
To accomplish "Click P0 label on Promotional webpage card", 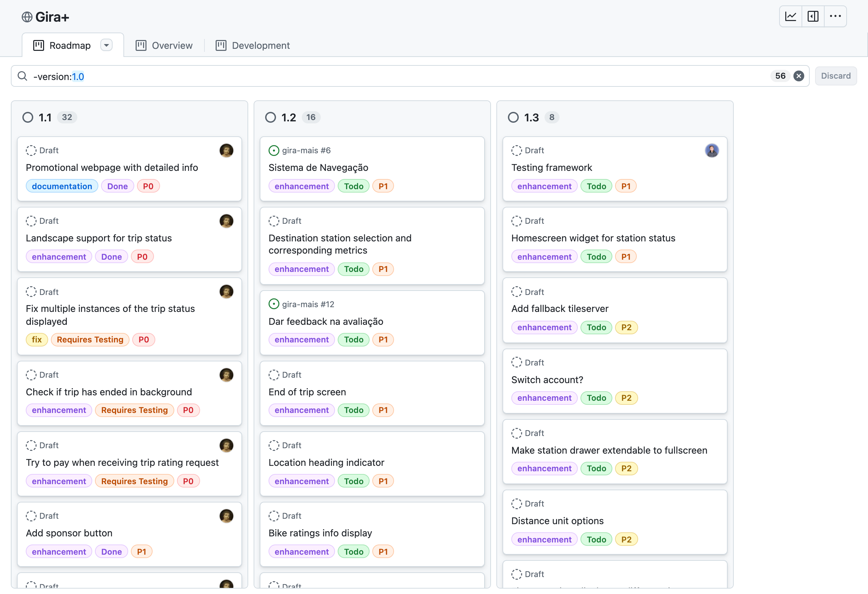I will coord(148,186).
